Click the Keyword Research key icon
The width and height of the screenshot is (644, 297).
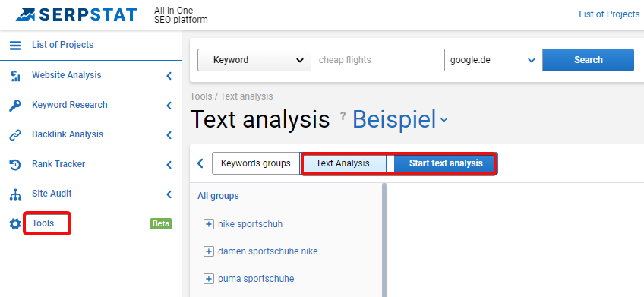[x=15, y=106]
